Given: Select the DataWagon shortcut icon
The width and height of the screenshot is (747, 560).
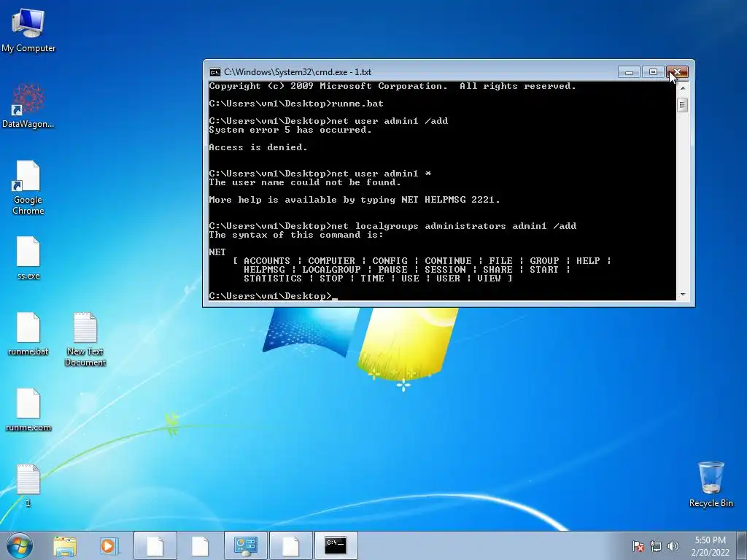Looking at the screenshot, I should click(x=28, y=106).
